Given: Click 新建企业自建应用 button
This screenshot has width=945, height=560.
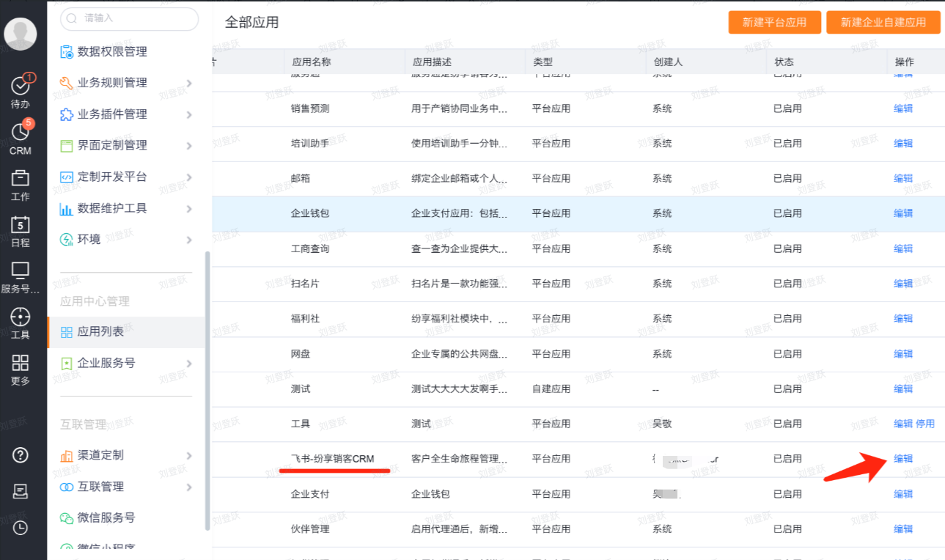Looking at the screenshot, I should point(883,23).
